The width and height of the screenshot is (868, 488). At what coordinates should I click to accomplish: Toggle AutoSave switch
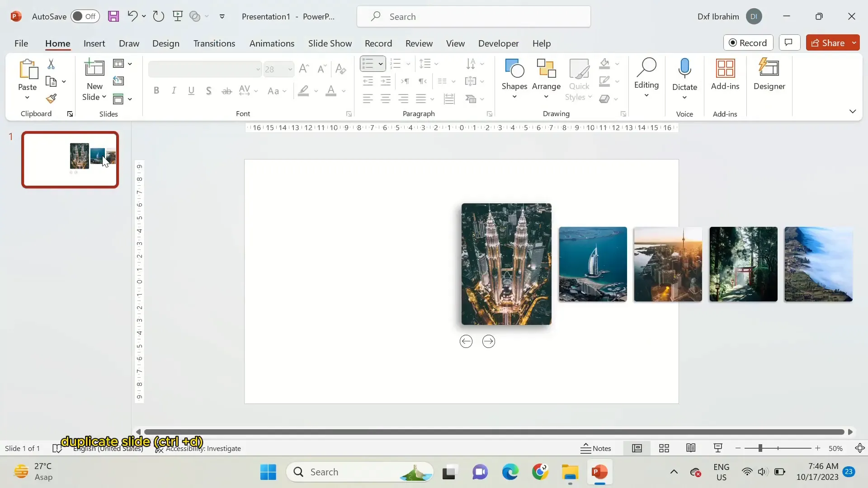85,17
